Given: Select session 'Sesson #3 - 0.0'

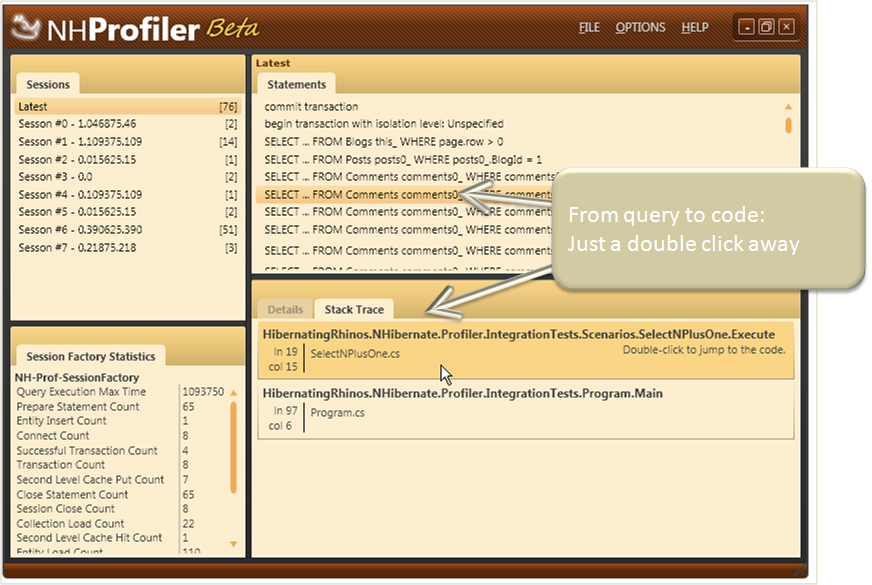Looking at the screenshot, I should [128, 177].
